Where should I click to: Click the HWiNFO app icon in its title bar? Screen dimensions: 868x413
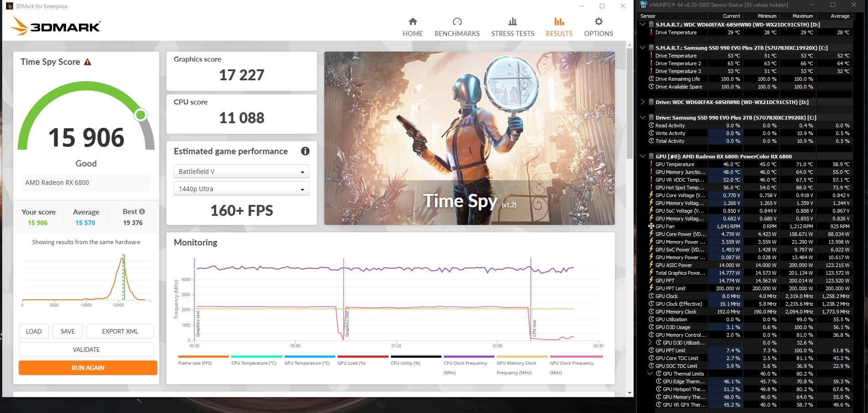[644, 5]
